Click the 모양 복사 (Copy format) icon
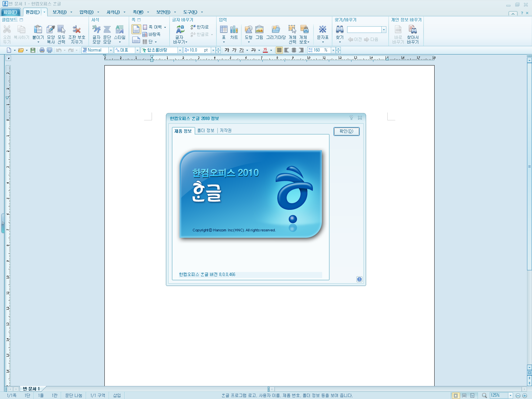 click(x=51, y=30)
